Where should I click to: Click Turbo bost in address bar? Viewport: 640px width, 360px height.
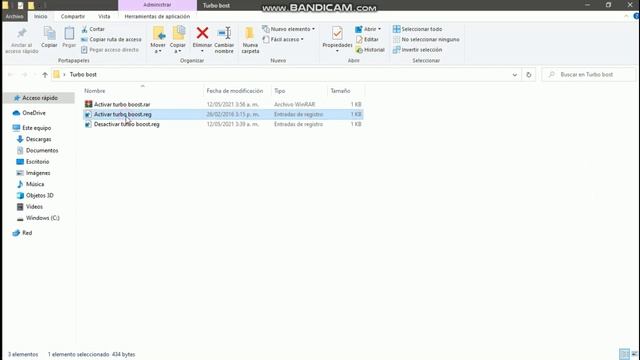[x=83, y=75]
